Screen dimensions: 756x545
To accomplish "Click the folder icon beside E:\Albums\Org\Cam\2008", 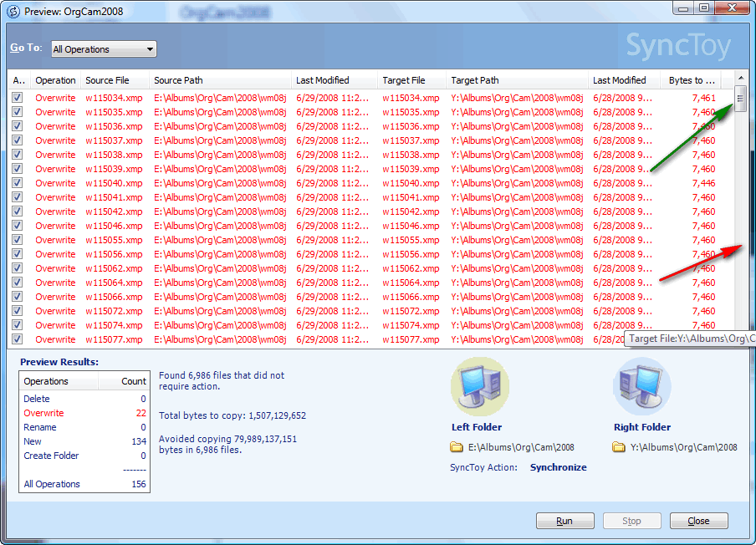I will [457, 447].
